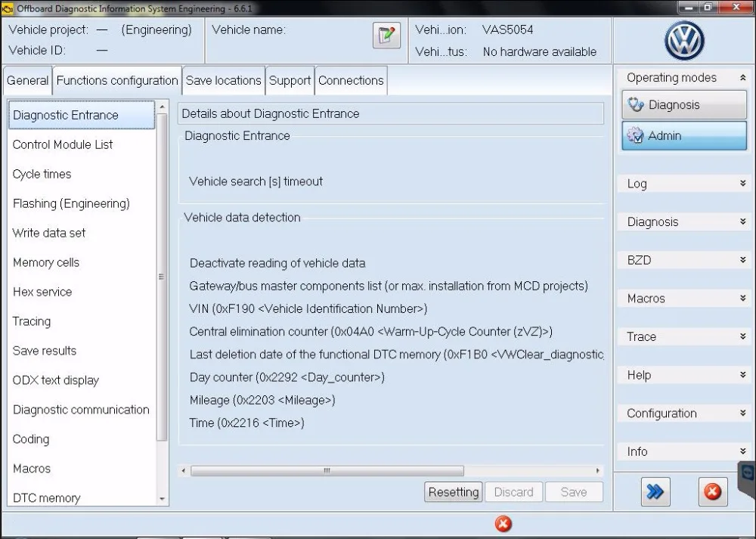Viewport: 756px width, 539px height.
Task: Select Macros in the left list
Action: [82, 469]
